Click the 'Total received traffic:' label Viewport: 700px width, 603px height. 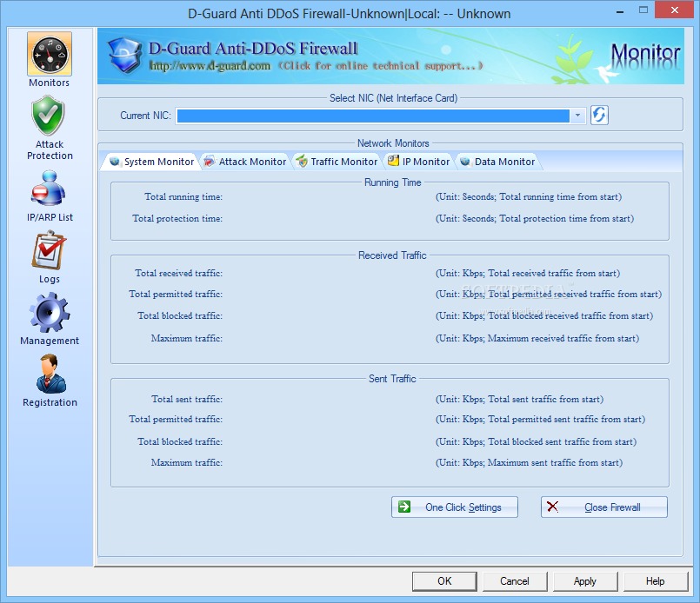pyautogui.click(x=178, y=273)
